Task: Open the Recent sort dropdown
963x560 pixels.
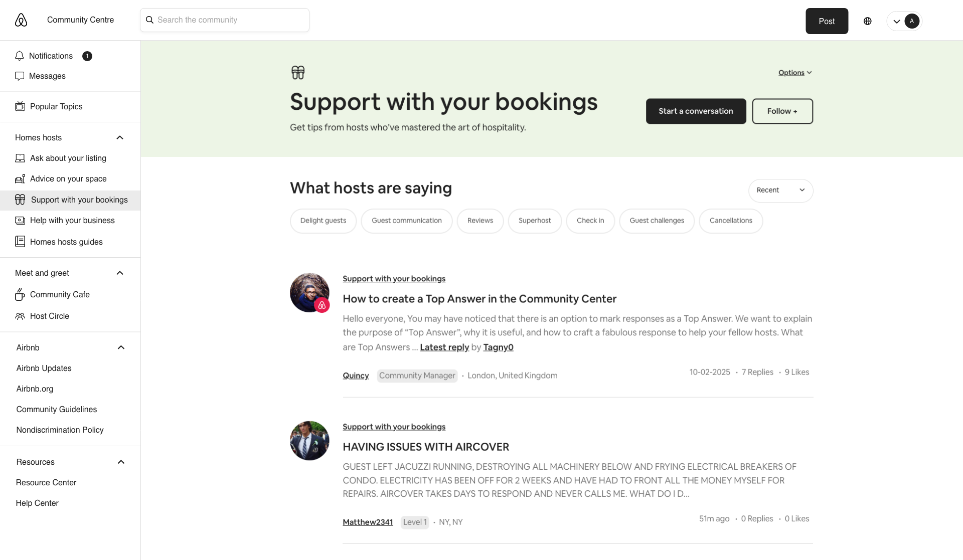Action: click(x=780, y=191)
